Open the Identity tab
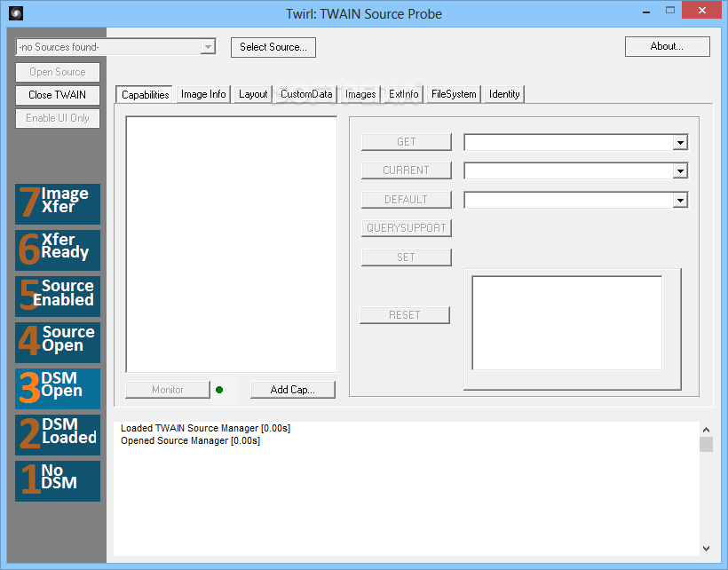 tap(504, 94)
